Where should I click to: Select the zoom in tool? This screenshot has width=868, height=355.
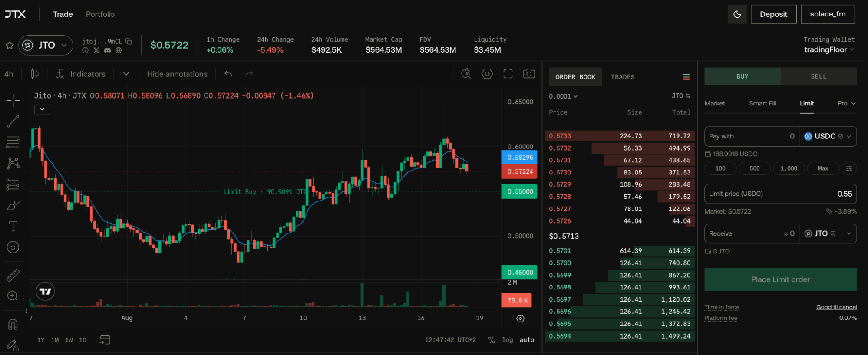[13, 296]
